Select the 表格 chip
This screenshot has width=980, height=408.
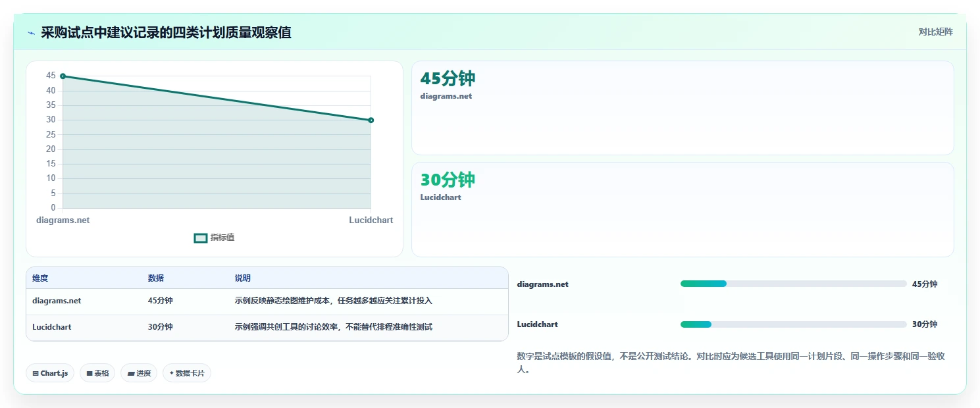97,373
